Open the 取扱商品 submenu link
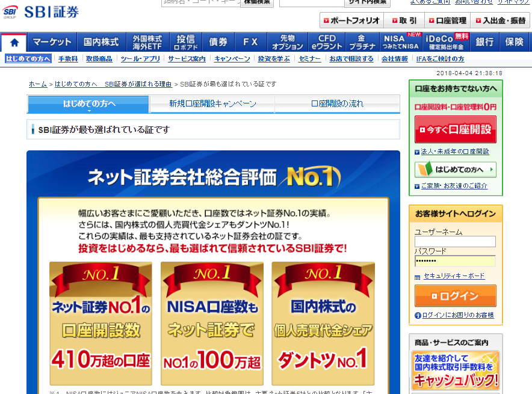532x394 pixels. 99,59
